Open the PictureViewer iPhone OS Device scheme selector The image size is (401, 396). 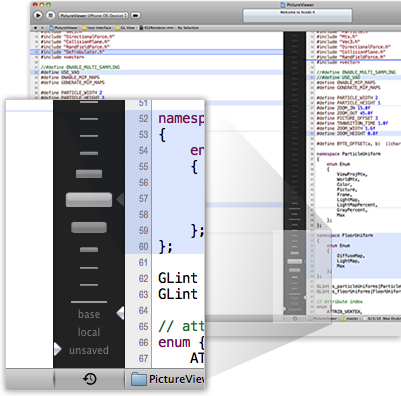pos(93,15)
